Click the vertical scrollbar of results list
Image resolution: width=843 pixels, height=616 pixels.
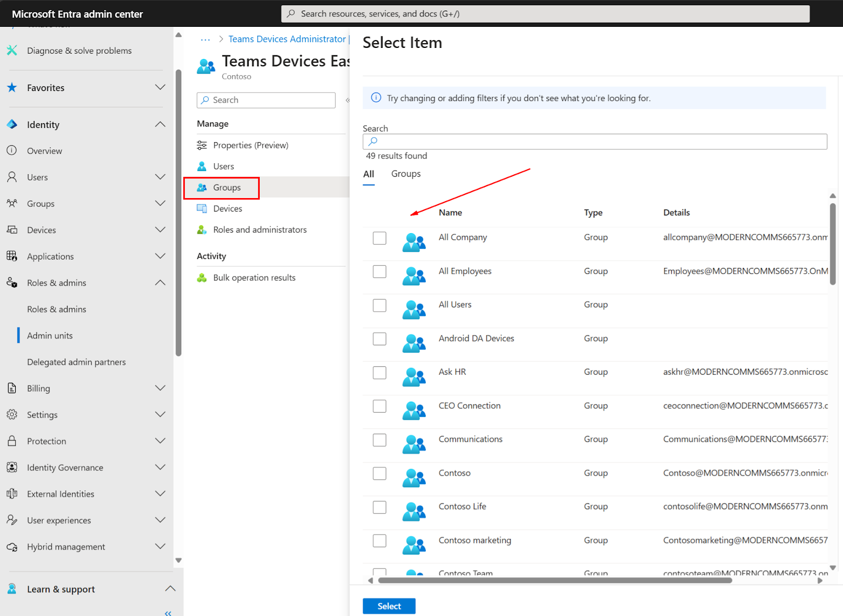(x=832, y=244)
